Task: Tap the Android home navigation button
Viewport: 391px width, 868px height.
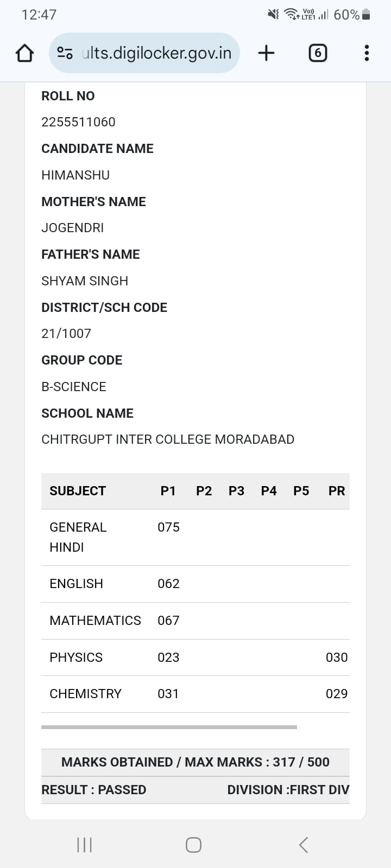Action: pos(193,845)
